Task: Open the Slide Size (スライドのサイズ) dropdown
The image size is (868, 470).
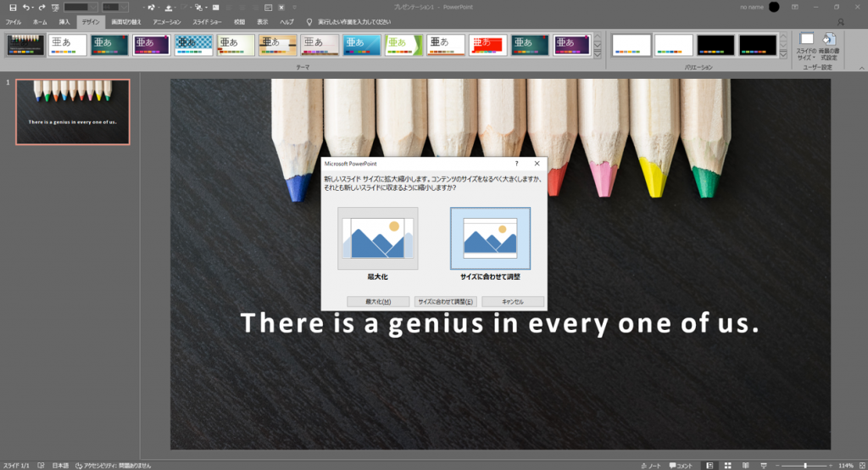Action: pos(807,45)
